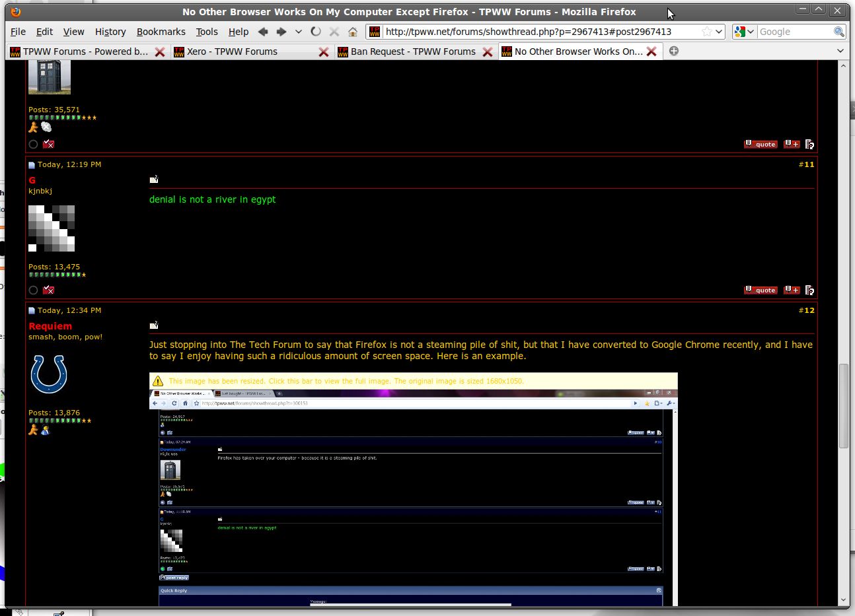List all tabs dropdown arrow

840,51
